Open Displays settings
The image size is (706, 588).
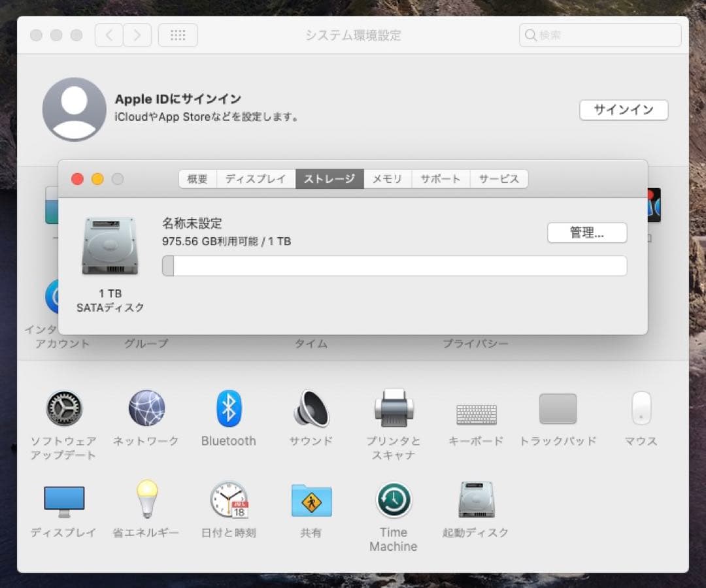pyautogui.click(x=63, y=500)
